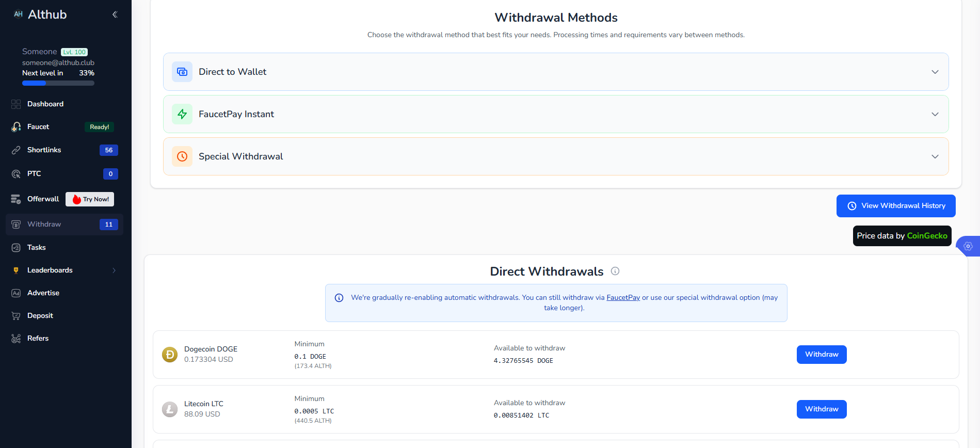Image resolution: width=980 pixels, height=448 pixels.
Task: Expand the FaucetPay Instant chevron
Action: point(935,114)
